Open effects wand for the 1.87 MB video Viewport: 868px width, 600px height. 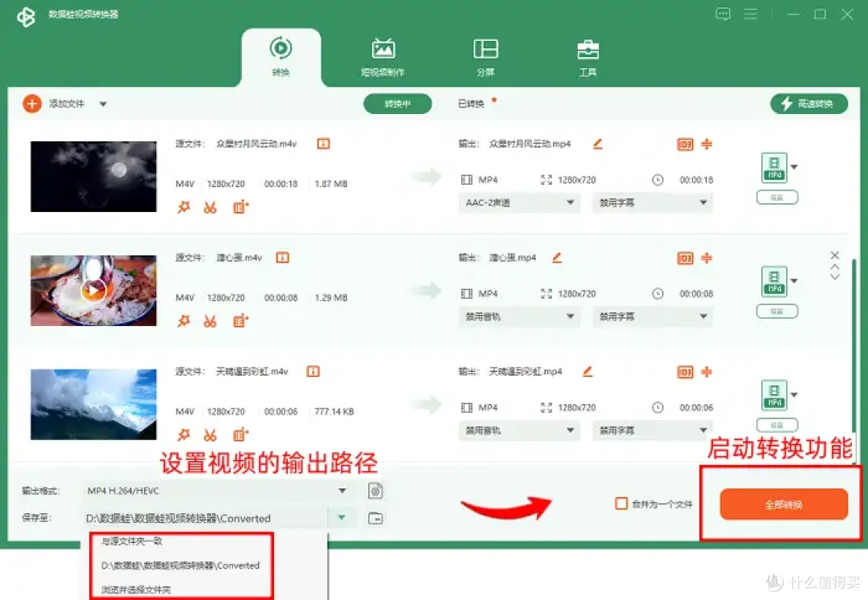click(x=183, y=207)
